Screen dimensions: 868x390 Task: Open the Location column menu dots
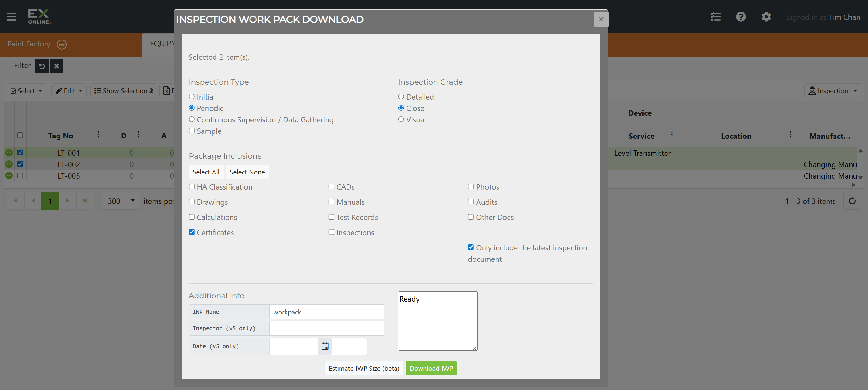click(790, 135)
